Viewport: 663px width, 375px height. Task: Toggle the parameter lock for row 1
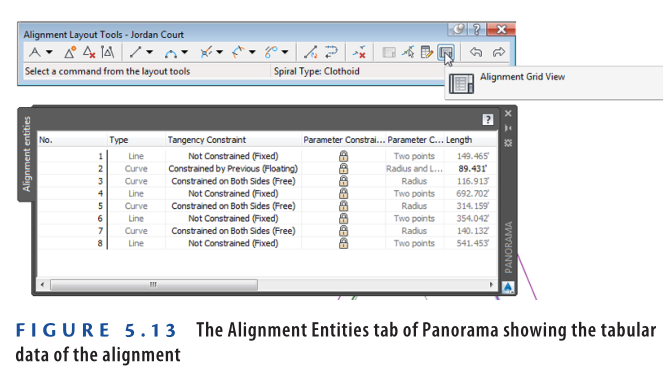[343, 156]
